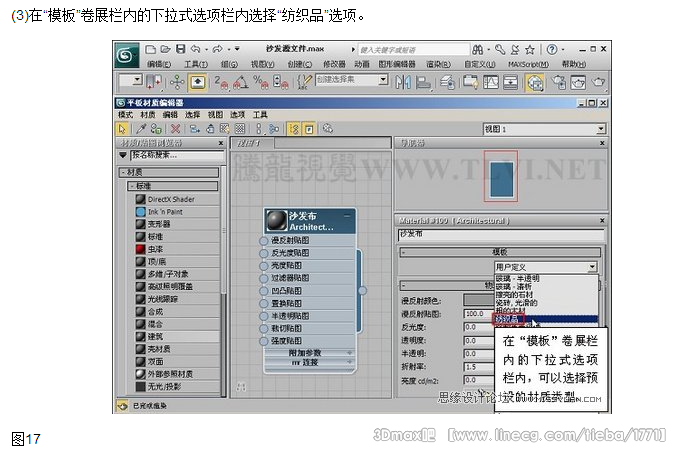Collapse the 标准 subgroup header
695x452 pixels.
click(x=173, y=186)
